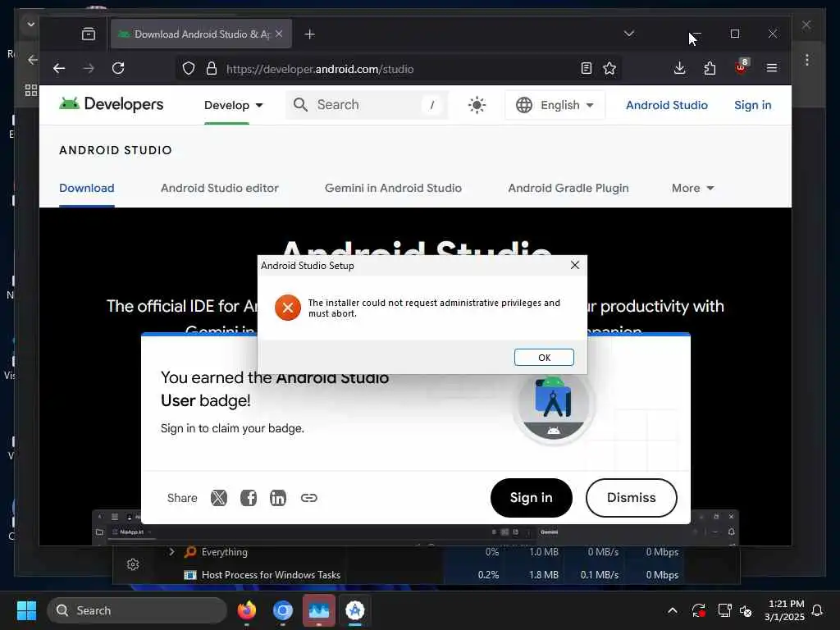The width and height of the screenshot is (840, 630).
Task: Close the Android Studio Setup error dialog
Action: click(575, 265)
